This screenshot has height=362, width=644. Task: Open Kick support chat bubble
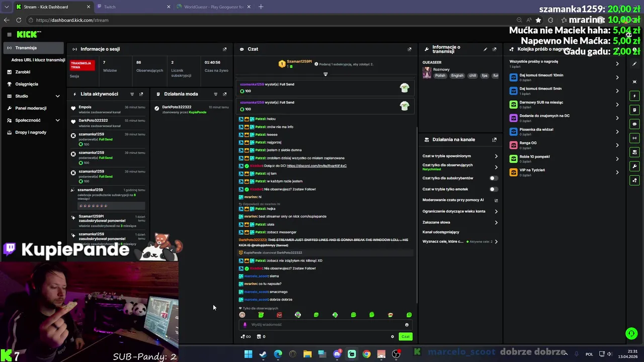631,333
